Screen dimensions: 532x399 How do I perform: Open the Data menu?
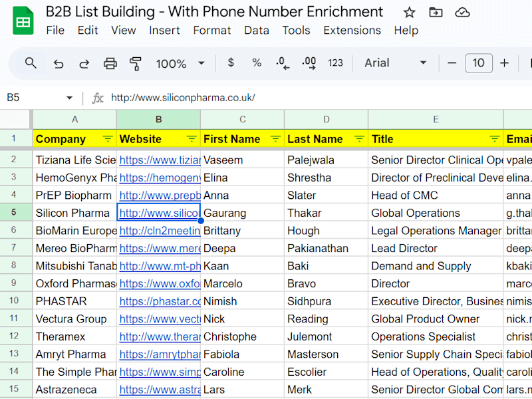pyautogui.click(x=257, y=30)
